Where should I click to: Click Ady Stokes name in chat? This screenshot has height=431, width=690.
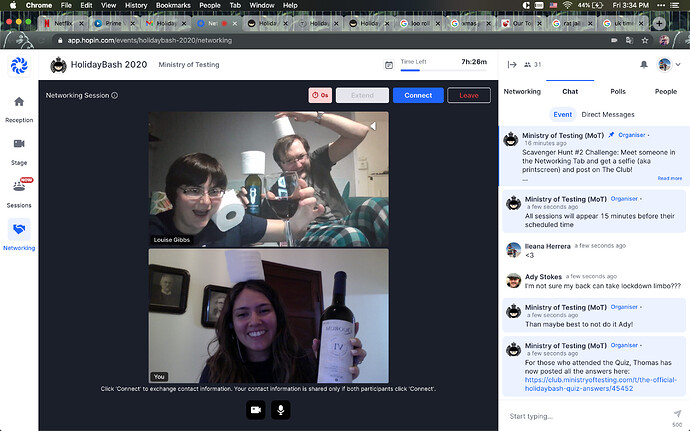click(x=543, y=277)
